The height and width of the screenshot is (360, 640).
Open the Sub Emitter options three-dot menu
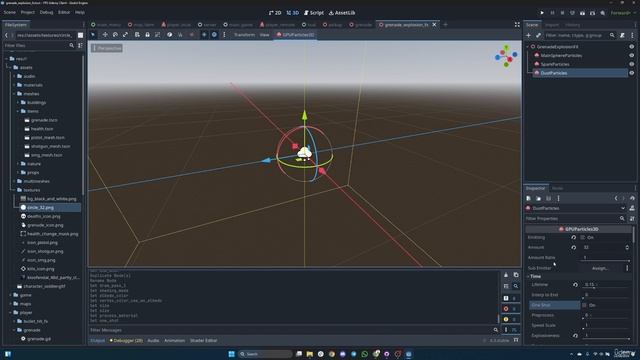[x=627, y=268]
